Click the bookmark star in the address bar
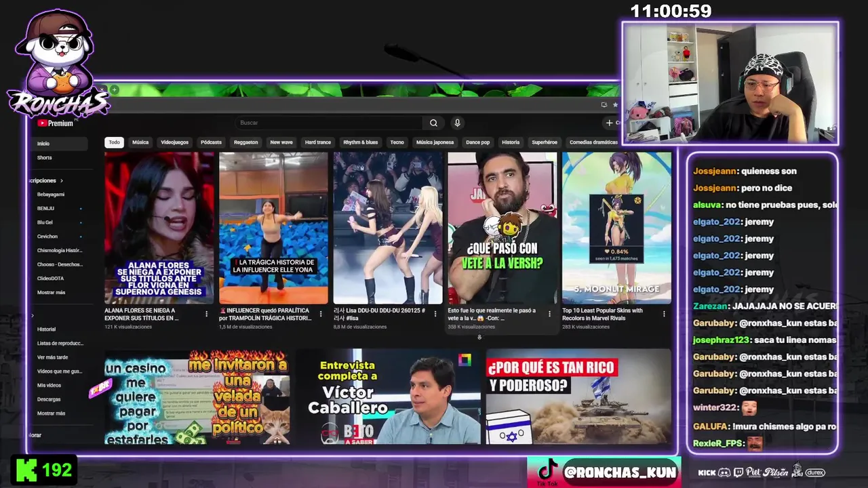 pos(615,104)
